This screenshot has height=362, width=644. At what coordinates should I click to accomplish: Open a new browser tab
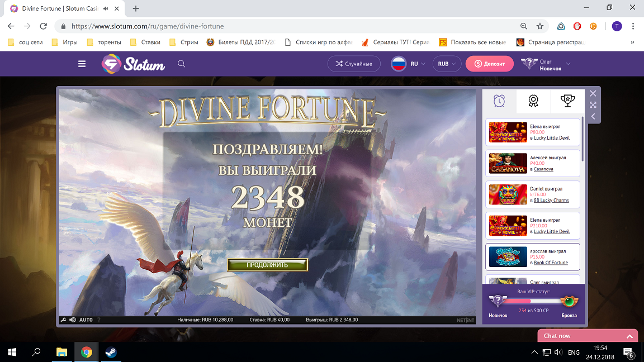pyautogui.click(x=136, y=8)
